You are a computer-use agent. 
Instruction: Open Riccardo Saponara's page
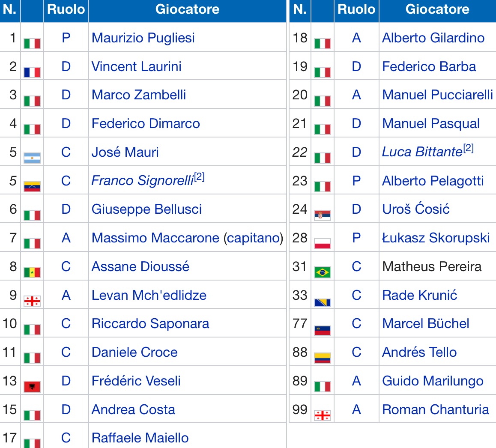[150, 323]
